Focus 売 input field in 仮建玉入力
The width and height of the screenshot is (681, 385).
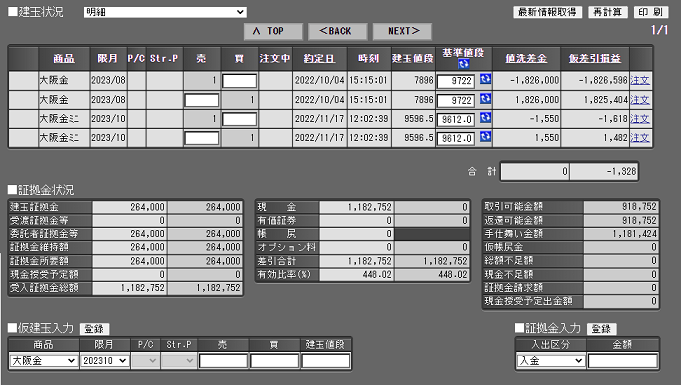pos(223,361)
